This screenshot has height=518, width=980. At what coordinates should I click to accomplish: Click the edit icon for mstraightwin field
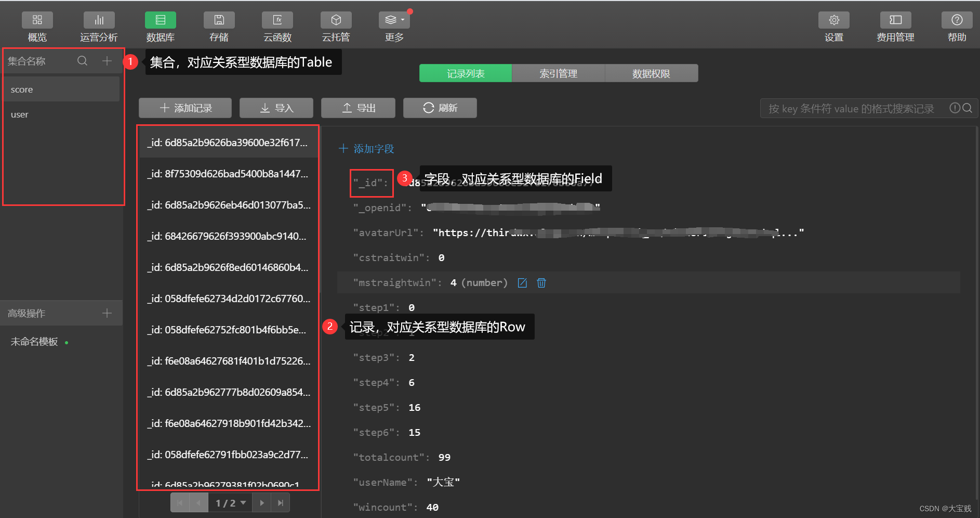click(522, 283)
